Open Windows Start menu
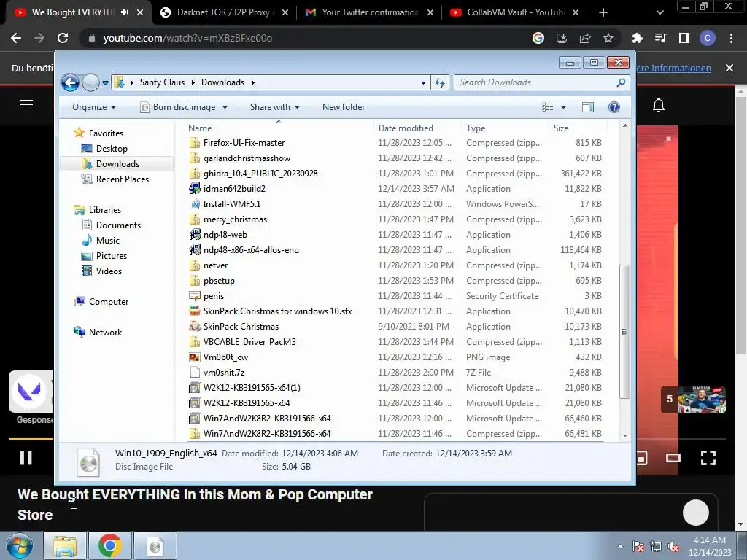 (x=20, y=545)
